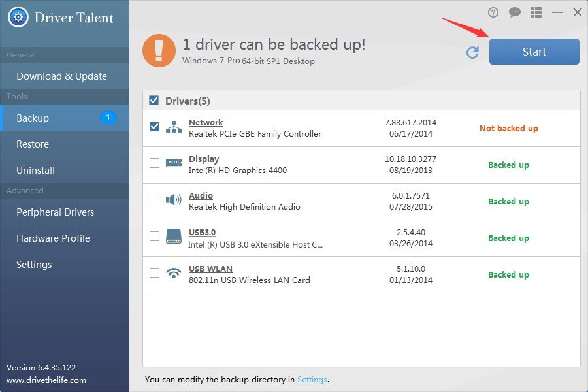Open Download & Update section
Screen dimensions: 588x392
pyautogui.click(x=65, y=76)
